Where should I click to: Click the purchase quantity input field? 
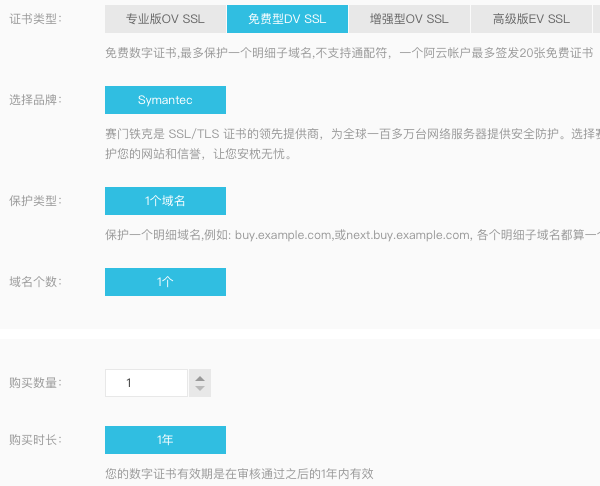146,383
